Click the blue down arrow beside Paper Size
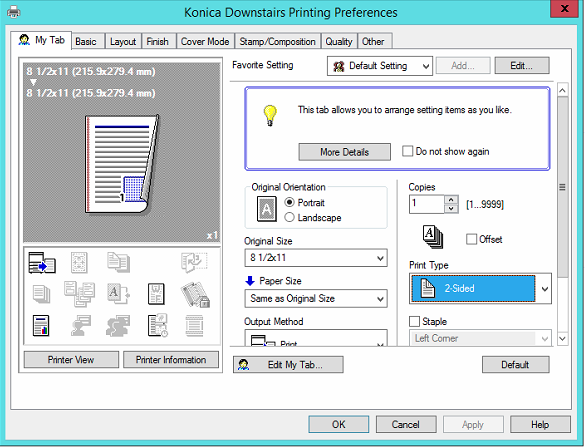 click(250, 281)
